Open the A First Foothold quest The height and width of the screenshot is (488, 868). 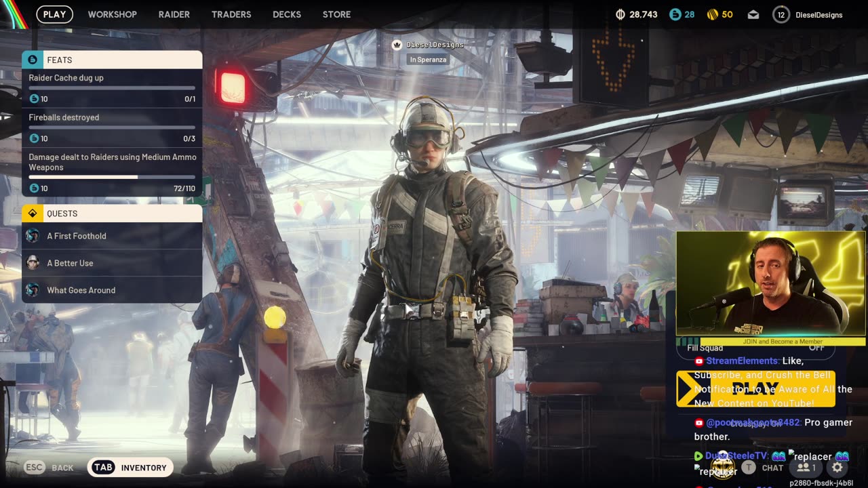click(112, 236)
